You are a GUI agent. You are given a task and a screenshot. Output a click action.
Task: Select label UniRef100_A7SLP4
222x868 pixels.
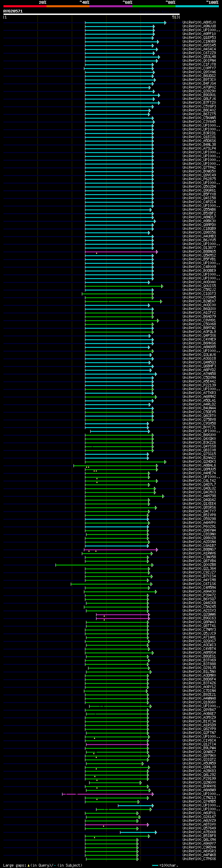[x=199, y=149]
